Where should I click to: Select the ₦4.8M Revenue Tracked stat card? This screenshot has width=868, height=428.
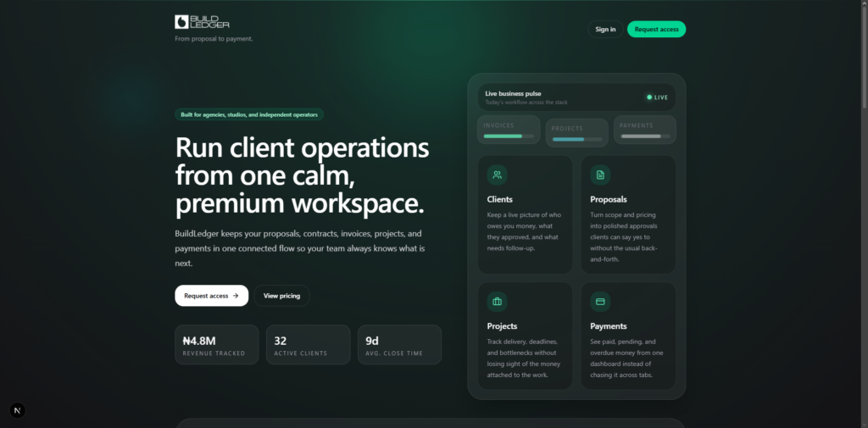(x=216, y=344)
